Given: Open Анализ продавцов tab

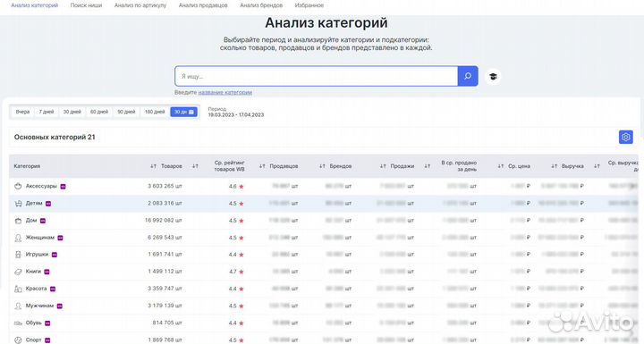Looking at the screenshot, I should (203, 5).
